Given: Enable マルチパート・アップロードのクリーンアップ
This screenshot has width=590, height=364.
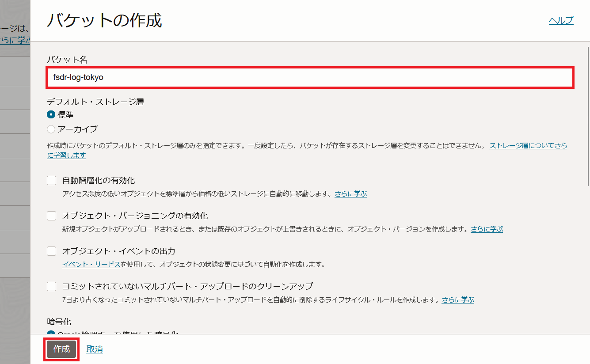Looking at the screenshot, I should [51, 286].
